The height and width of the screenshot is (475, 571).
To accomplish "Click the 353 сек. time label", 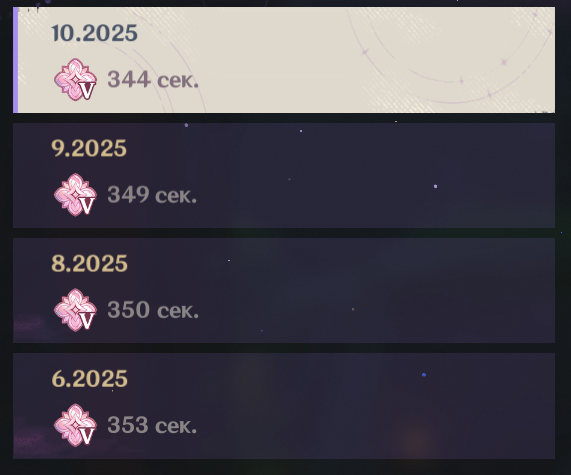I will coord(152,425).
